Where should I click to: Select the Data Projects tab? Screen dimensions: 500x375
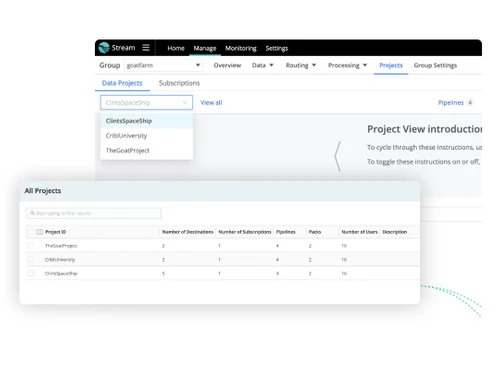pyautogui.click(x=122, y=83)
